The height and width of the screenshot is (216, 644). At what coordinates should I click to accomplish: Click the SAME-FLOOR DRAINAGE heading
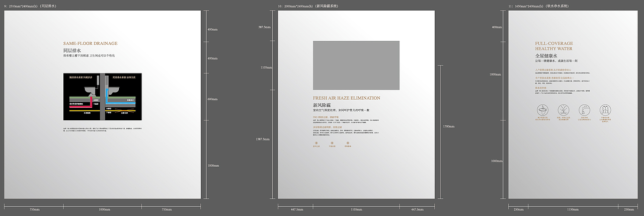point(91,44)
